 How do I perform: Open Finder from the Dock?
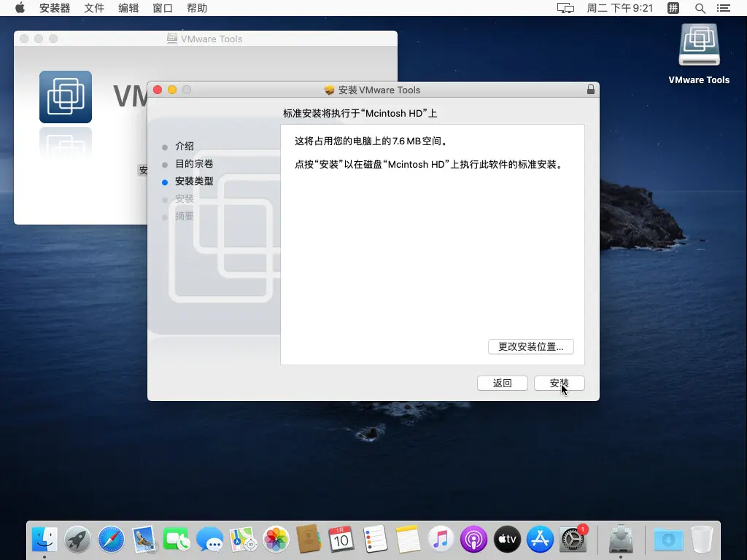(x=44, y=540)
